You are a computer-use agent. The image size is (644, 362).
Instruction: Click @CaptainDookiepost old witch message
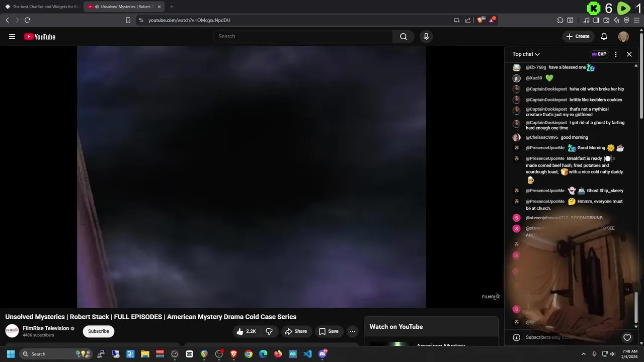[x=575, y=89]
